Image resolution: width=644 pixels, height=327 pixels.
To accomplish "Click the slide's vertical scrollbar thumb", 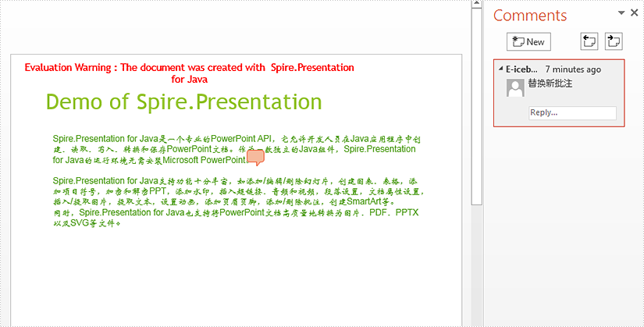I will click(476, 106).
